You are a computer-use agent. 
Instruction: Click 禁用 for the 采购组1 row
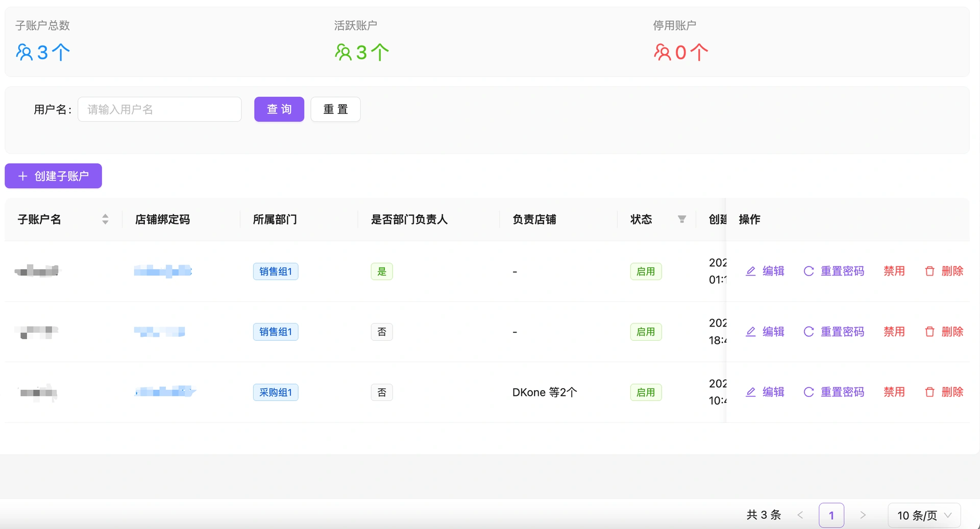(x=894, y=392)
